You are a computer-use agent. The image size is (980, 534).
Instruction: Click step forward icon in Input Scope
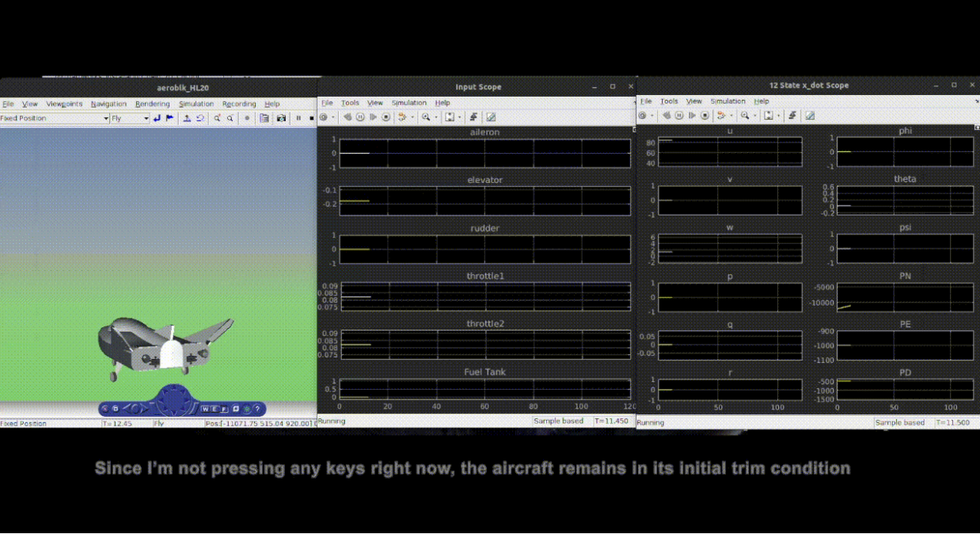click(373, 117)
